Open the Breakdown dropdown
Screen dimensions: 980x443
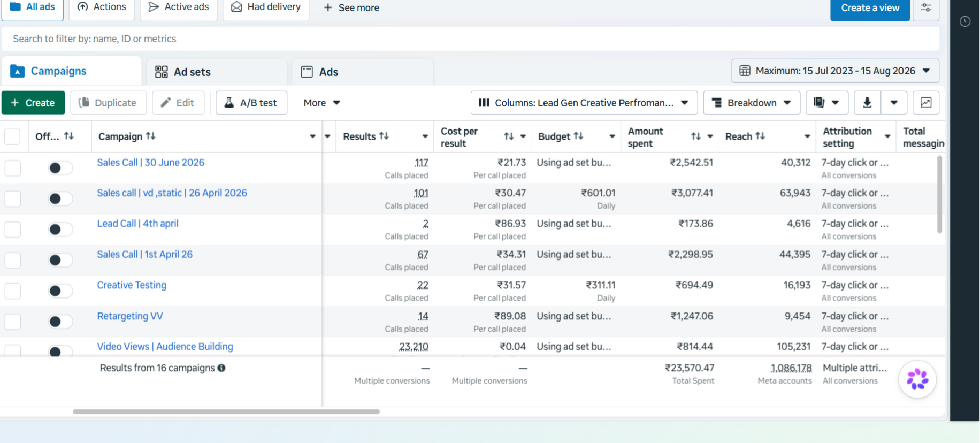click(x=752, y=103)
